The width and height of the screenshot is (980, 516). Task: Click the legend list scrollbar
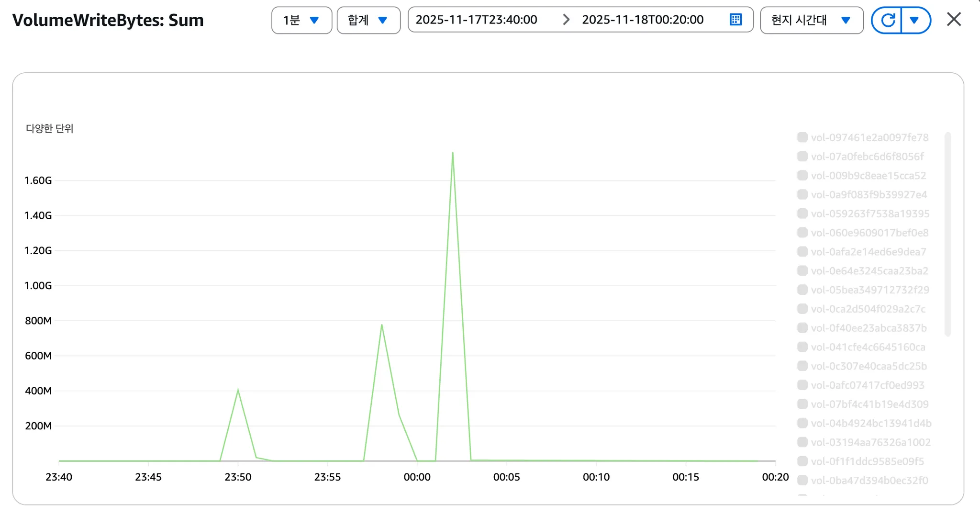pos(947,235)
